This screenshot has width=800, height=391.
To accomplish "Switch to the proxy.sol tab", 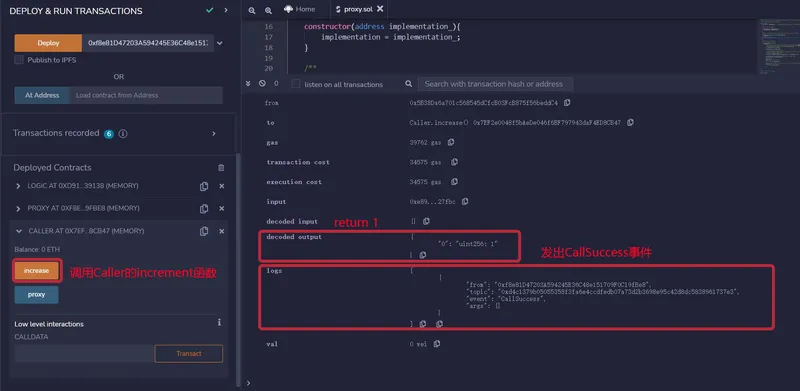I will [358, 9].
